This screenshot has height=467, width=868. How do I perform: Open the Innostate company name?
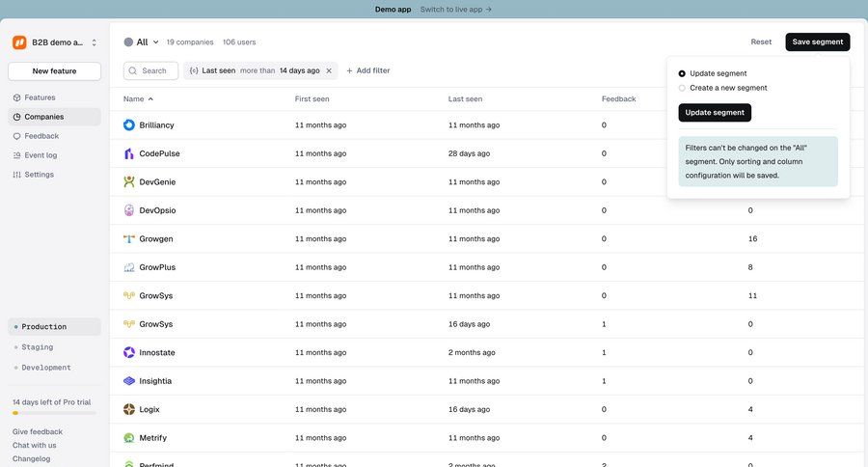tap(157, 352)
